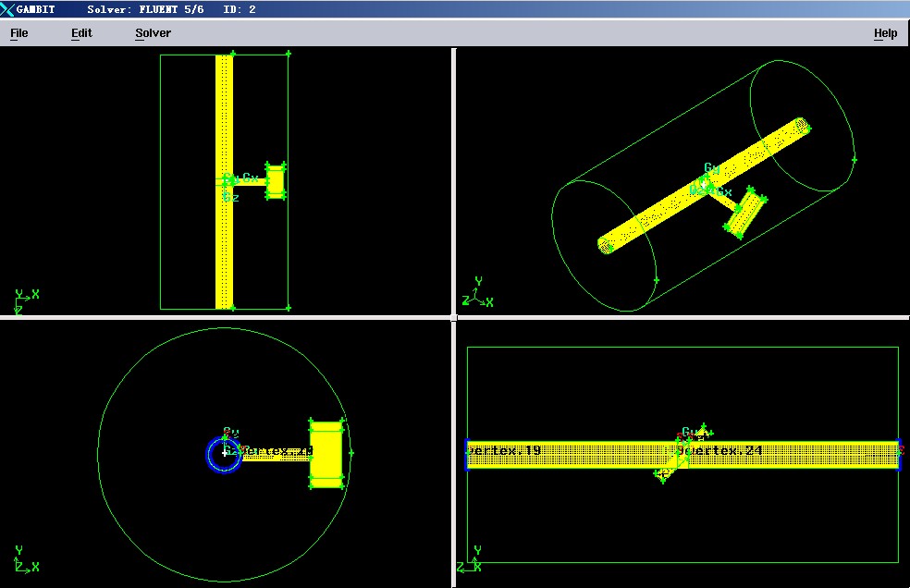Open the Edit menu
Viewport: 910px width, 588px height.
[81, 33]
